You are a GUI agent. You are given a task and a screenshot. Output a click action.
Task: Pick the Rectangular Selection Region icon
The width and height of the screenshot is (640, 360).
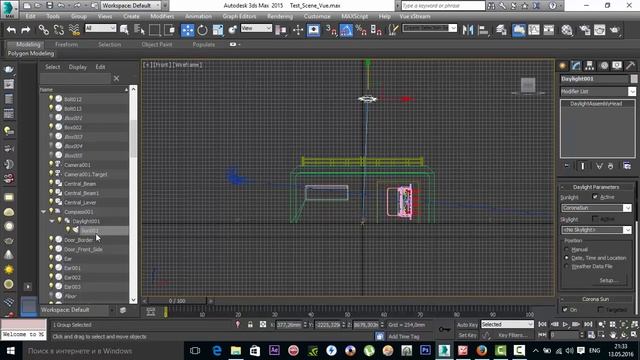(154, 30)
